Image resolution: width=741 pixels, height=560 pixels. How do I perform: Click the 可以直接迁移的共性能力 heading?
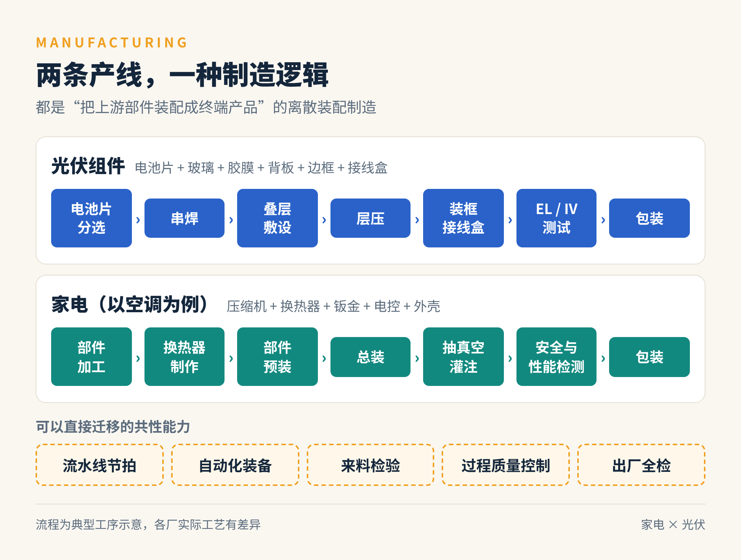click(113, 427)
